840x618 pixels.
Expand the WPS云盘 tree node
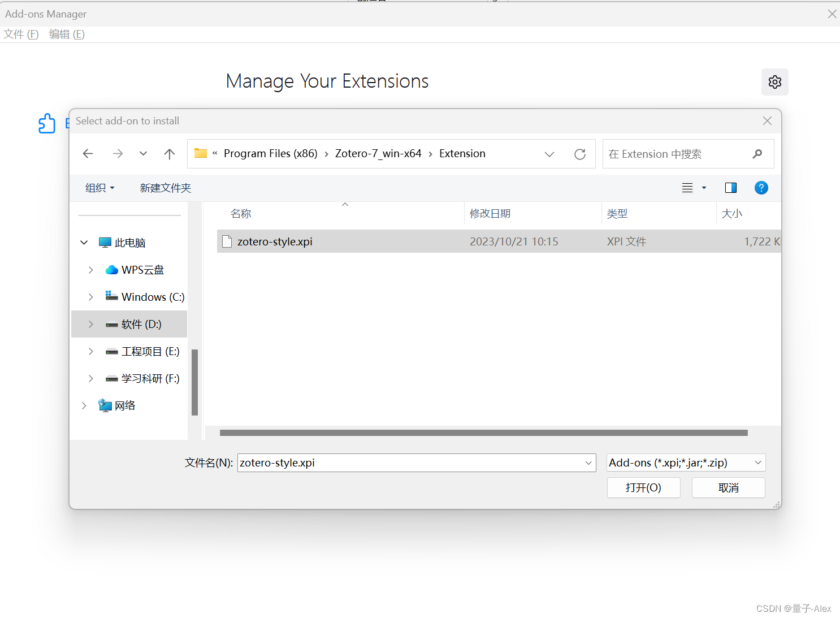90,270
